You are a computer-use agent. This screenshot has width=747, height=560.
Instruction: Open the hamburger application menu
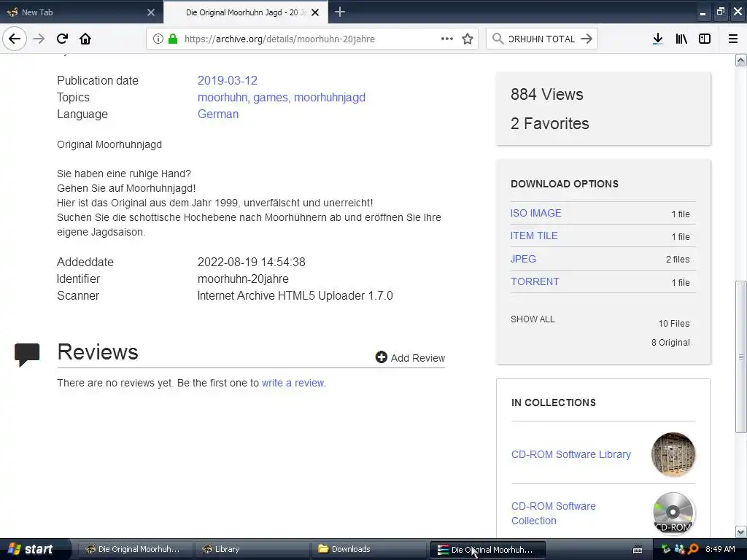(x=733, y=39)
